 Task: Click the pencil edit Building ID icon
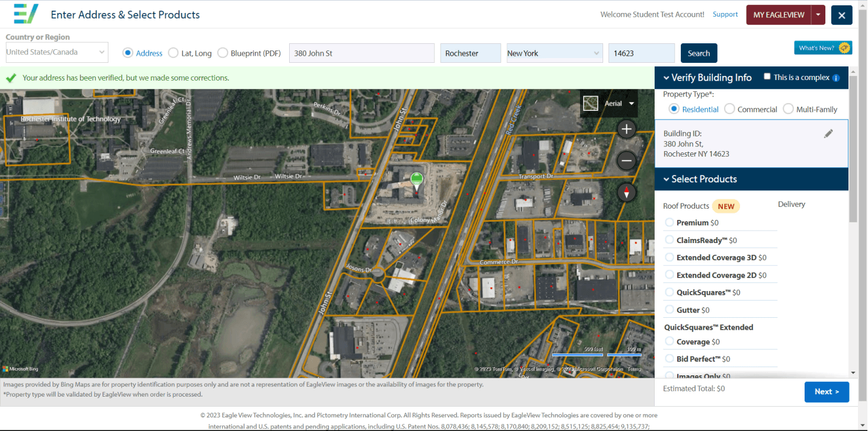(828, 134)
